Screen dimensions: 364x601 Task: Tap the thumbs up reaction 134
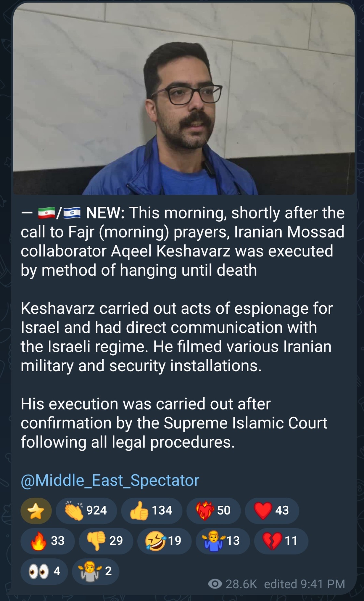(152, 511)
